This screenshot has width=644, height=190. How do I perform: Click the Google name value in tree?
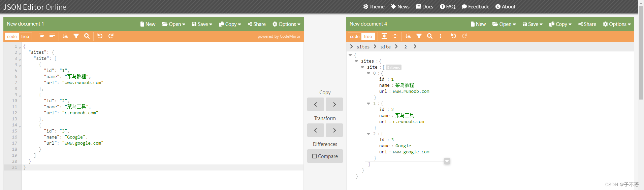coord(403,146)
